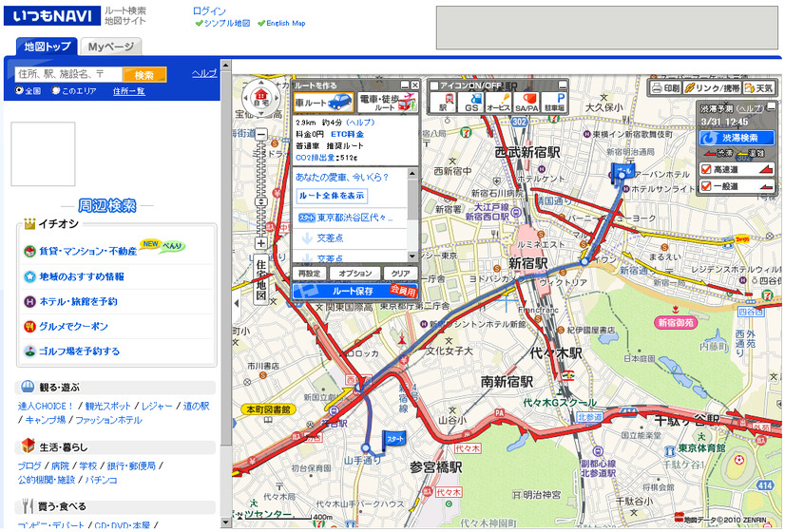The image size is (785, 532).
Task: Click the address/station search input field
Action: 68,74
